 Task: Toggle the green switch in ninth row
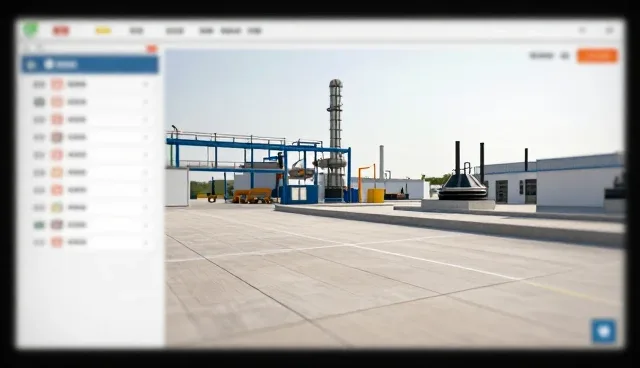pyautogui.click(x=39, y=225)
